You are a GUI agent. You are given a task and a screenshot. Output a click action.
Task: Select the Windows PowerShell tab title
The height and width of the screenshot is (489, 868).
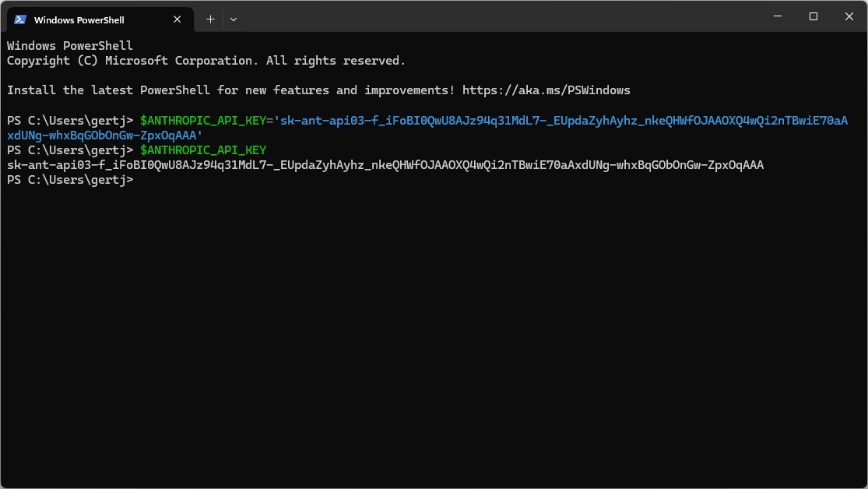pyautogui.click(x=79, y=19)
